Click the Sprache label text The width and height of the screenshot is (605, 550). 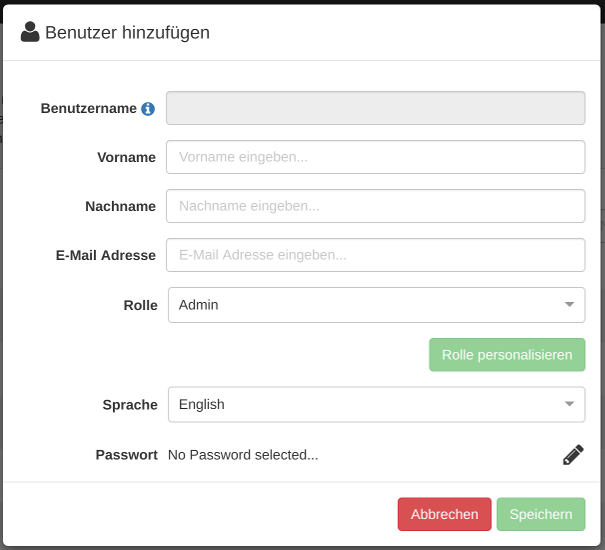point(130,405)
